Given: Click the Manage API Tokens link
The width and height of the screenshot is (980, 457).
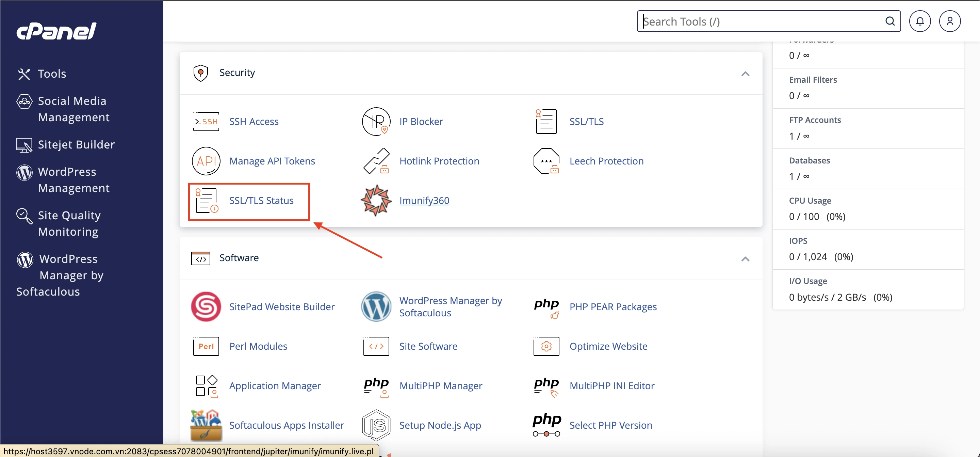Looking at the screenshot, I should pos(272,161).
